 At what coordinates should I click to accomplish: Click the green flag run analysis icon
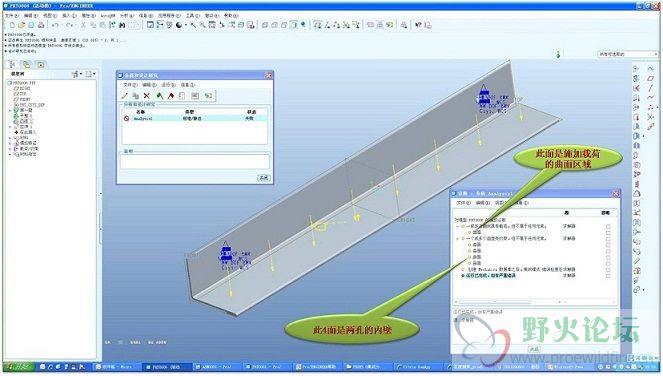(159, 96)
